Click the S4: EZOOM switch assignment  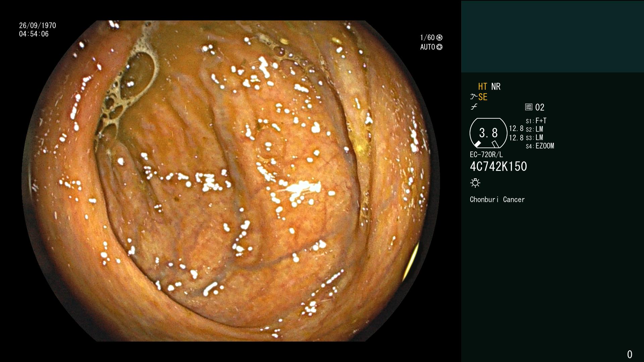pos(540,146)
